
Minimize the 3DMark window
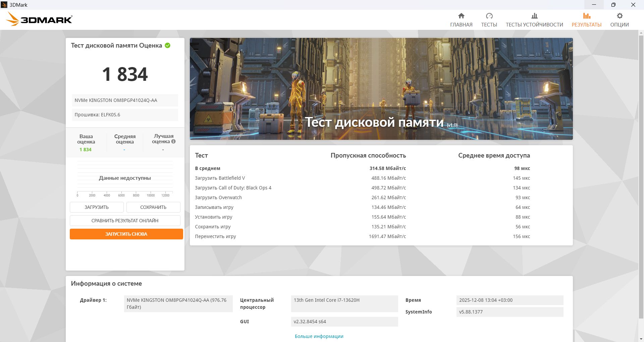click(x=594, y=5)
